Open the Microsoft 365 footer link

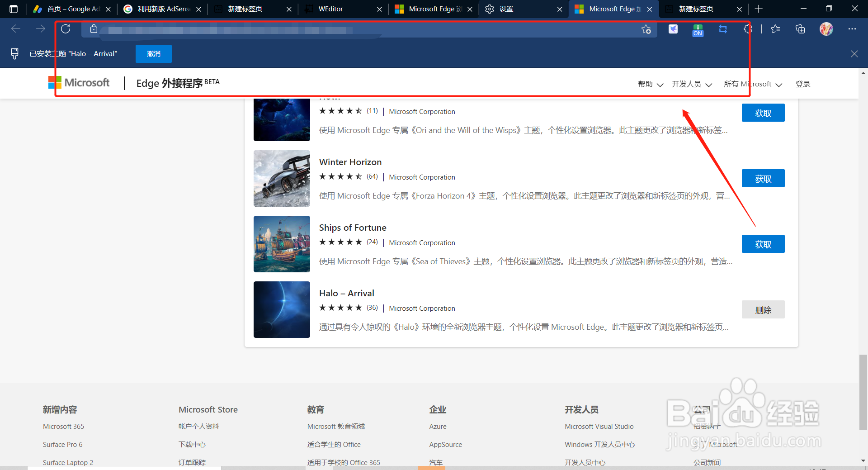(x=63, y=427)
